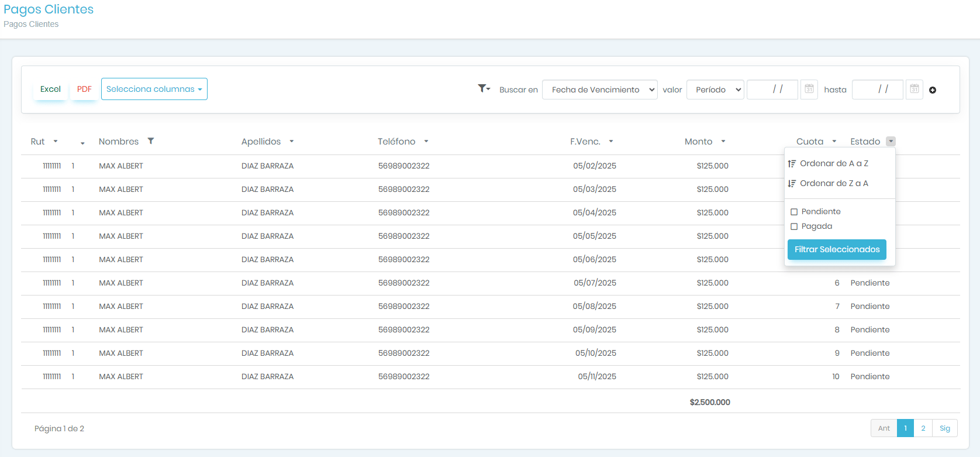Click the Apellidos column header text
The image size is (980, 457).
pos(261,142)
